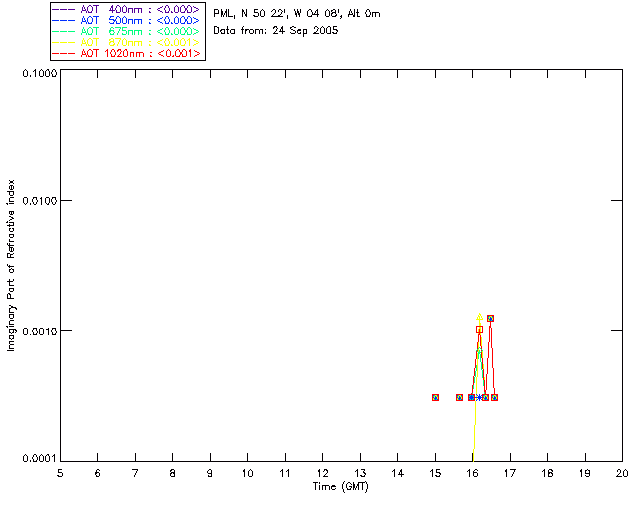The height and width of the screenshot is (512, 640).
Task: Click the x-axis label 16
Action: coord(473,473)
